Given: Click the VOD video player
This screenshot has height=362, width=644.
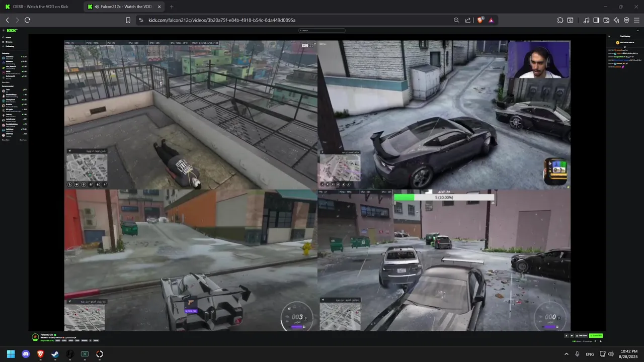Looking at the screenshot, I should click(317, 186).
